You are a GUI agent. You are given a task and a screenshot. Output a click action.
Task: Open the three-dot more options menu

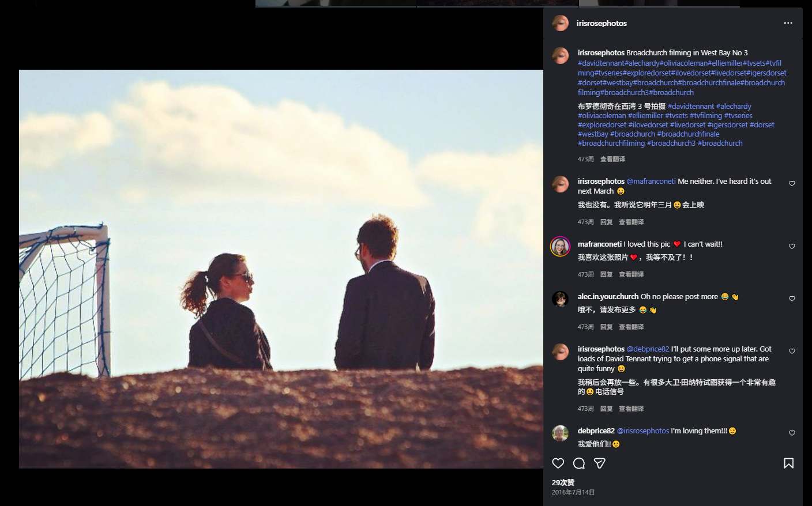tap(788, 23)
